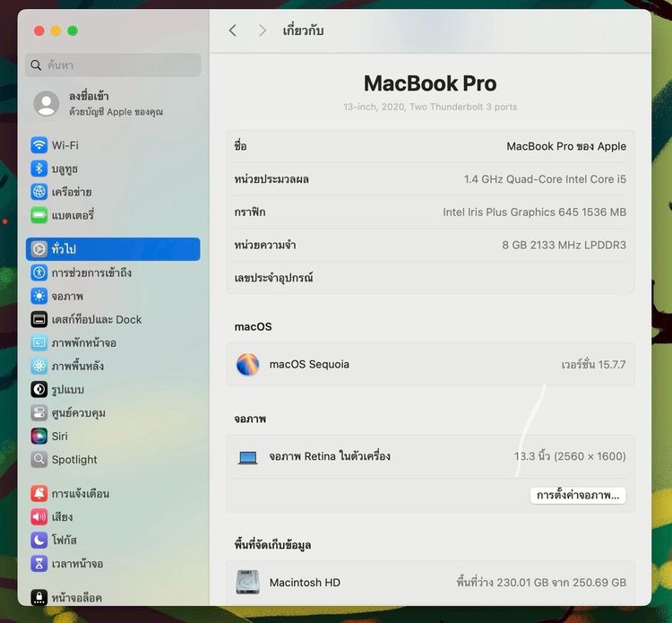
Task: Click the macOS Sequoia logo icon
Action: coord(247,364)
